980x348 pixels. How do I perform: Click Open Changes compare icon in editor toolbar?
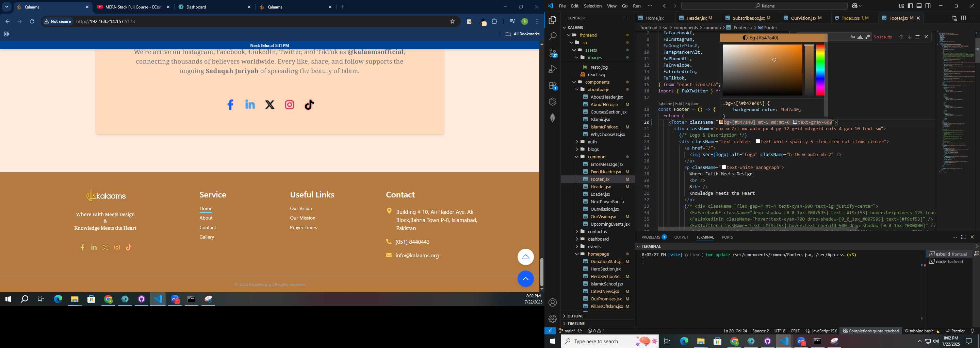(954, 18)
